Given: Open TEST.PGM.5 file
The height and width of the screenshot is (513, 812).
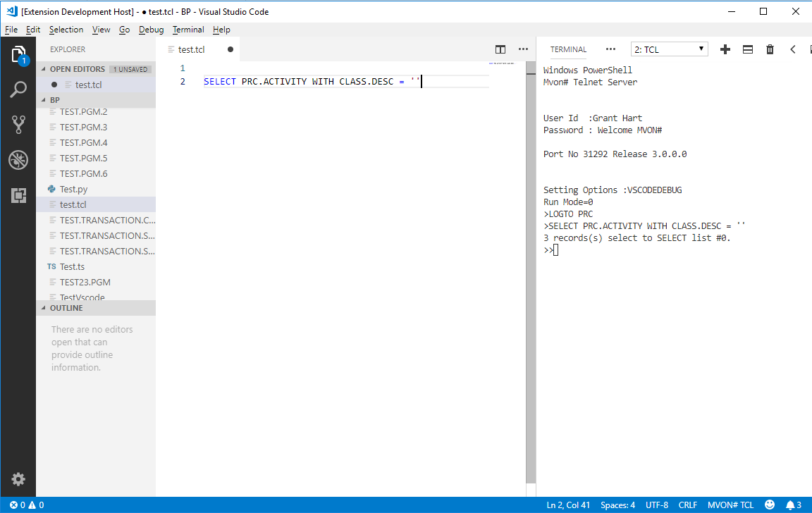Looking at the screenshot, I should coord(97,158).
